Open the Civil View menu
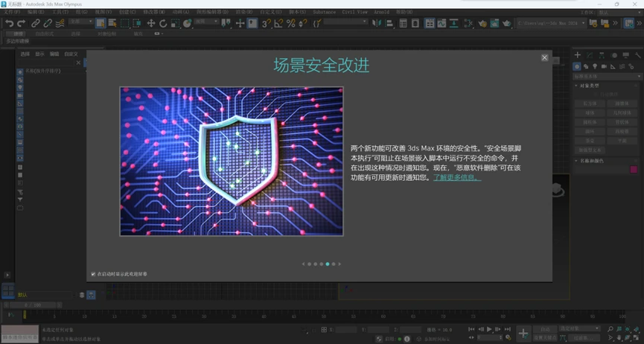The image size is (644, 344). coord(354,13)
